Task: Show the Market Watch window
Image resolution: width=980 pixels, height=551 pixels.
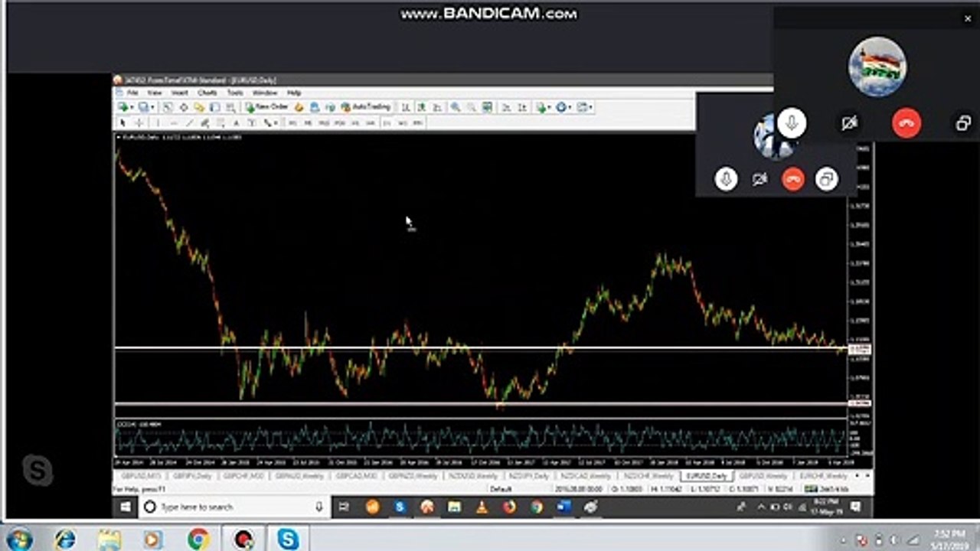Action: (167, 107)
